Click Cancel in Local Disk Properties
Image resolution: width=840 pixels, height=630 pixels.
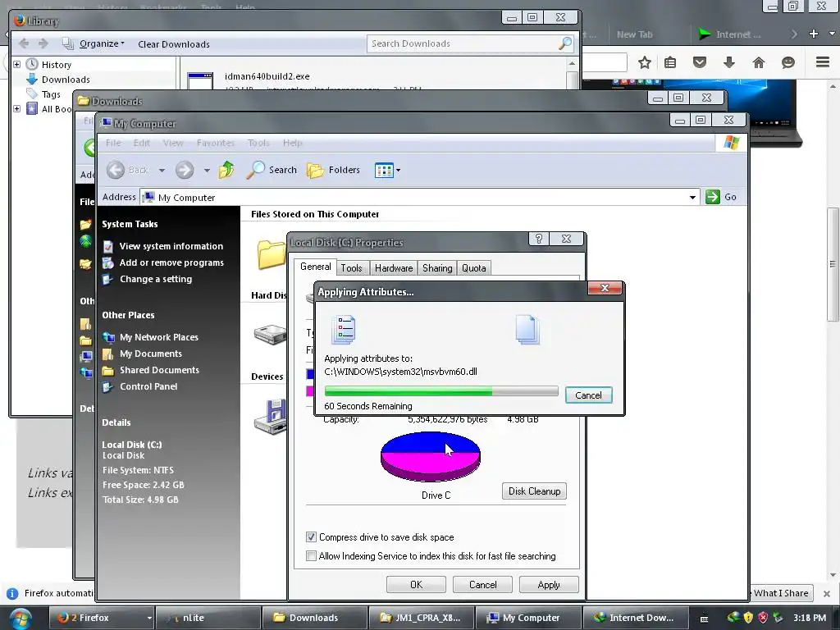482,584
